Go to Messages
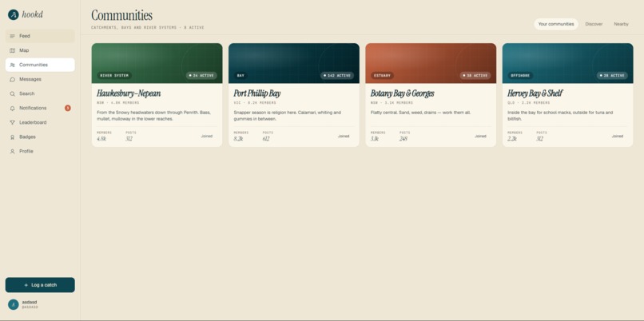Screen dimensions: 644x321 click(x=40, y=79)
